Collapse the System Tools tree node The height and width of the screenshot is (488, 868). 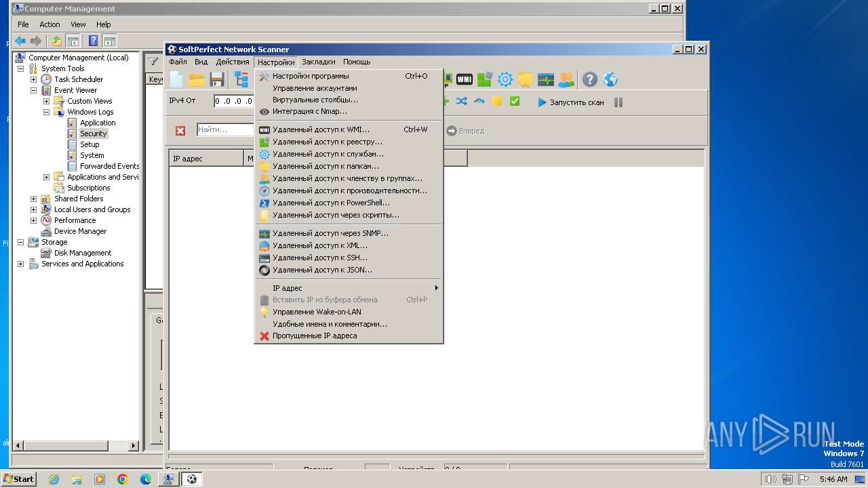[x=20, y=68]
